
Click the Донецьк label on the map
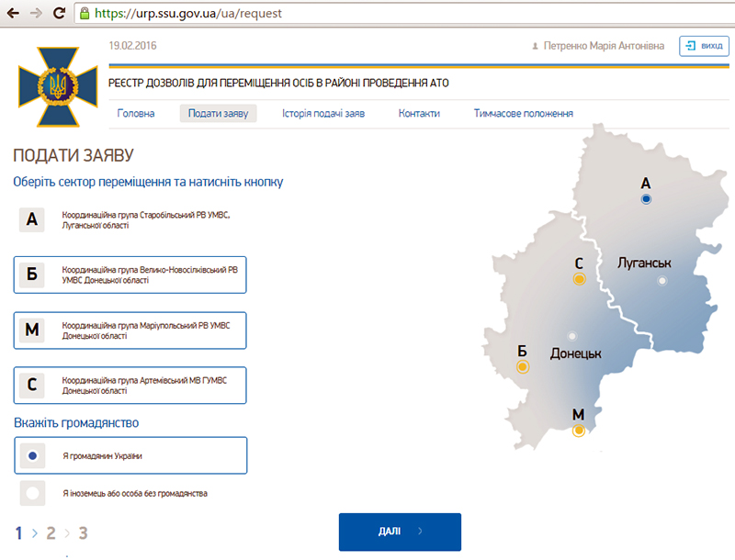(576, 353)
